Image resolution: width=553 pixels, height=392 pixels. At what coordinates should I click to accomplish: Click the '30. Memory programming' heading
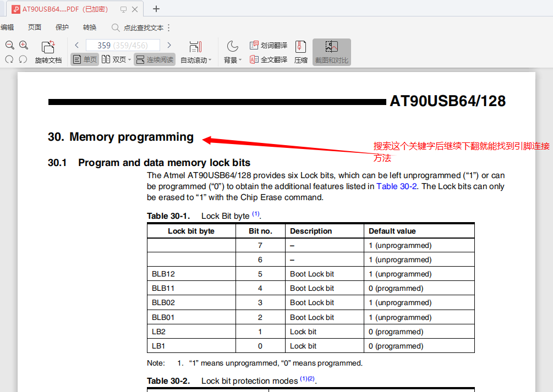click(x=121, y=137)
